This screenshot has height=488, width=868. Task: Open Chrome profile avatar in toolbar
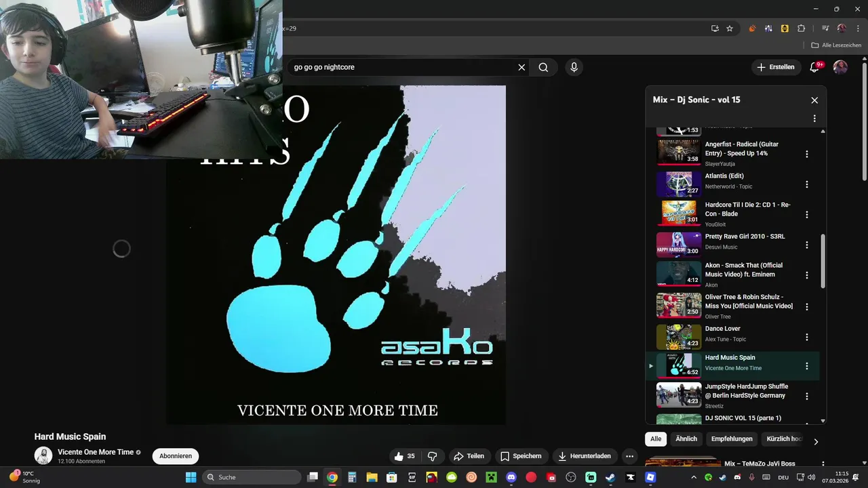click(842, 28)
